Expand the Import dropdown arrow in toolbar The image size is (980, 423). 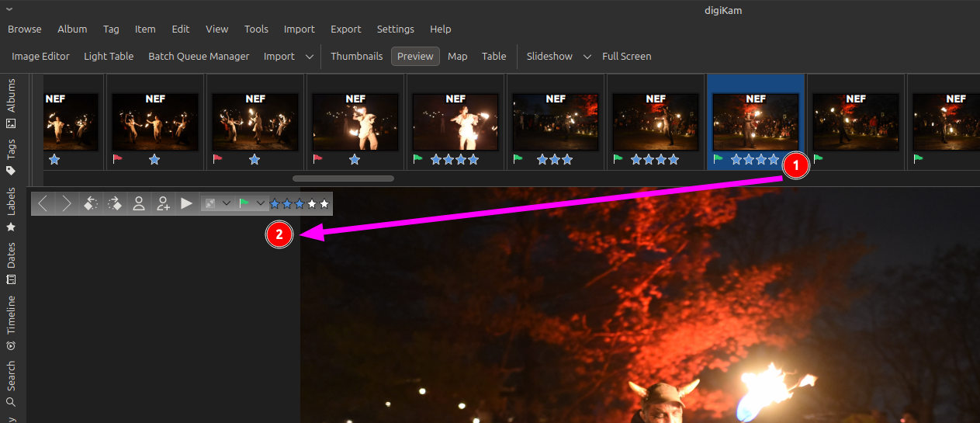pyautogui.click(x=310, y=57)
